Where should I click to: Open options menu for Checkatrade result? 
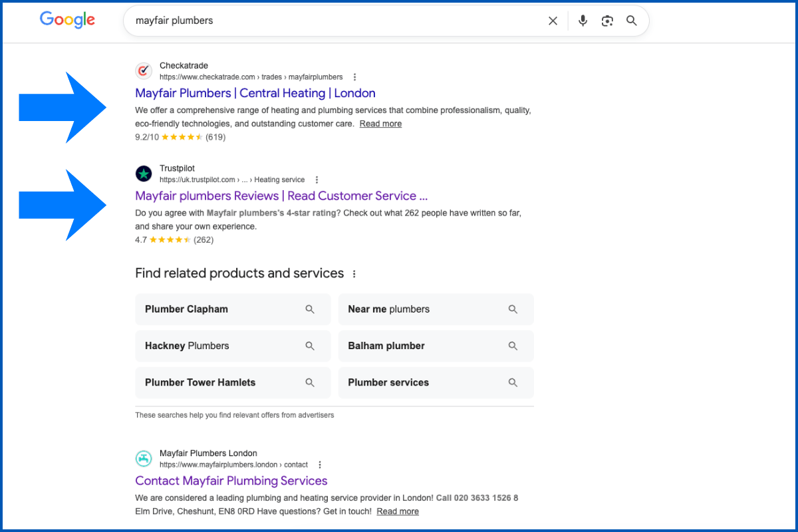(354, 77)
